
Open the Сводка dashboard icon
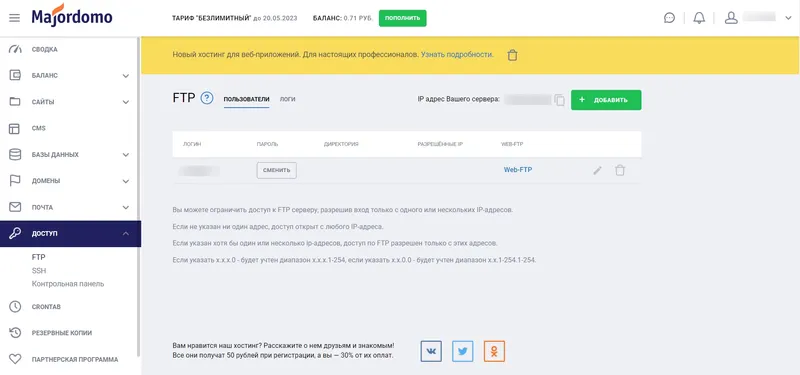tap(15, 49)
